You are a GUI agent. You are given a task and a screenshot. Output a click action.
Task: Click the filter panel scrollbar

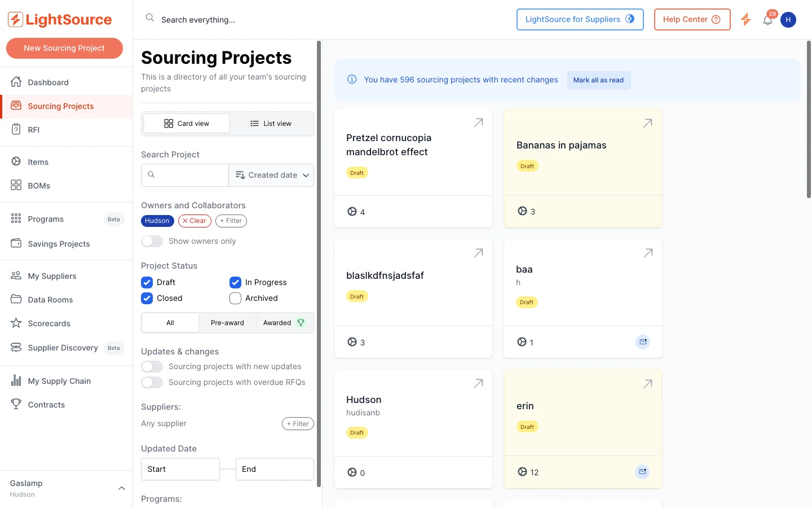[x=319, y=264]
